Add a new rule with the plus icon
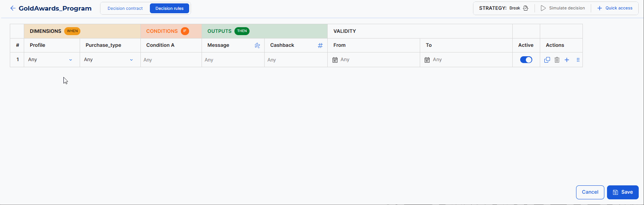The width and height of the screenshot is (644, 205). pos(567,60)
